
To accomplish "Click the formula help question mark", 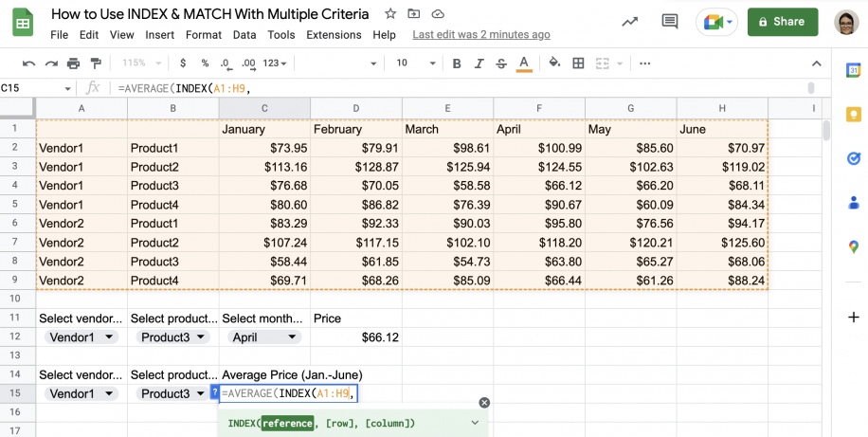I will 215,392.
